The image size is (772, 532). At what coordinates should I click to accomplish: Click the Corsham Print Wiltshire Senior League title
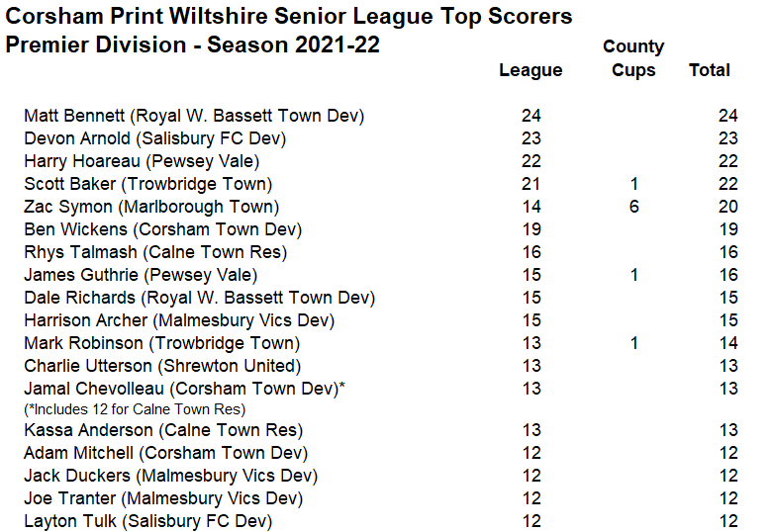tap(289, 17)
